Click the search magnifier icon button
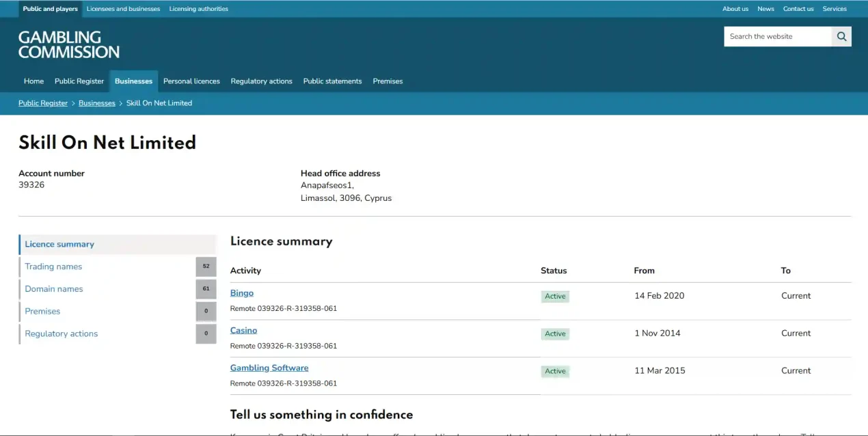This screenshot has height=436, width=868. click(x=841, y=37)
